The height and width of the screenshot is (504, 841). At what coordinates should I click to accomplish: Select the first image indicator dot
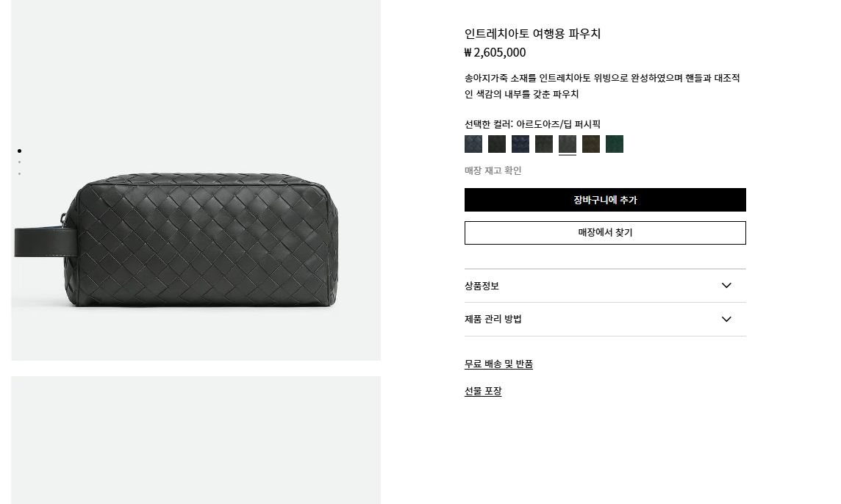19,151
